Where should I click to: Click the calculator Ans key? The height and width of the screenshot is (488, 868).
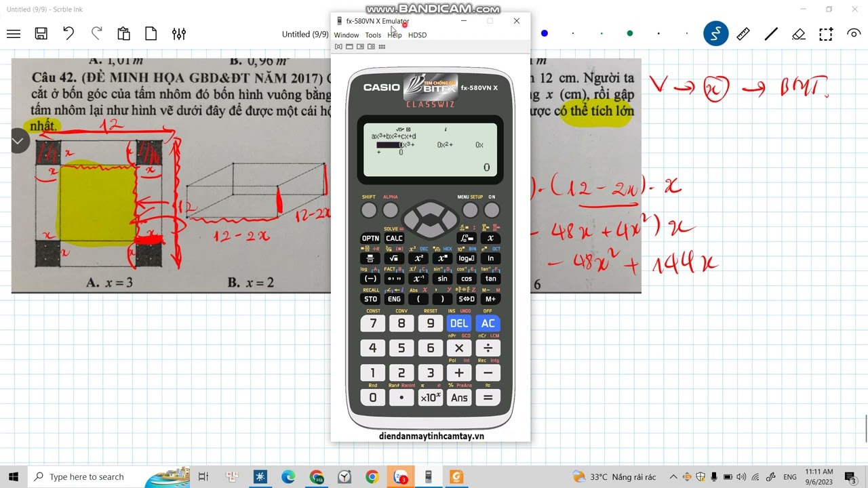pos(459,398)
